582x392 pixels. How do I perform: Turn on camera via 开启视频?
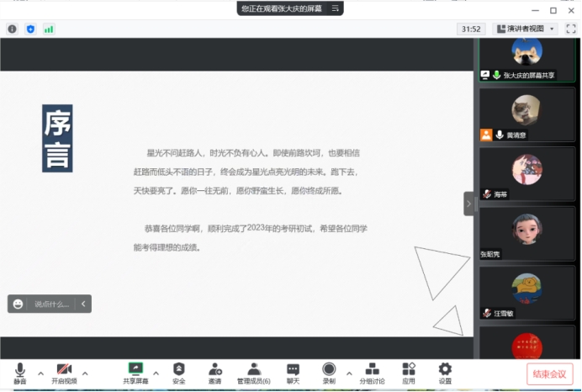(64, 373)
